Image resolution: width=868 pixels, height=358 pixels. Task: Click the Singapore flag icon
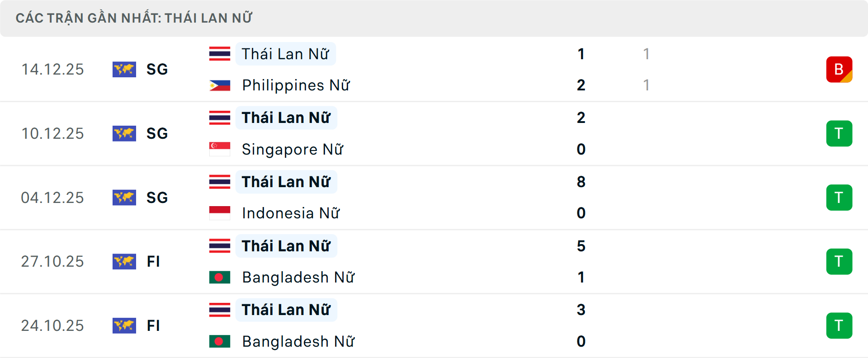[x=220, y=149]
